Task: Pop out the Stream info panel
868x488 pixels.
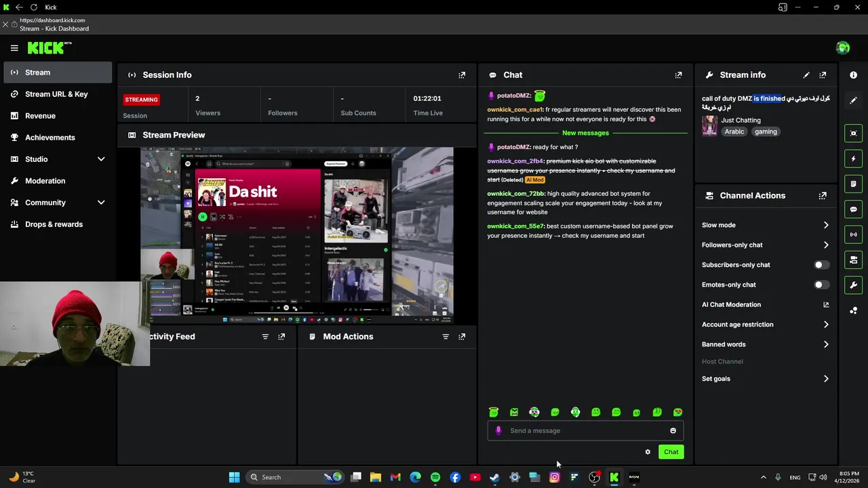Action: (x=823, y=75)
